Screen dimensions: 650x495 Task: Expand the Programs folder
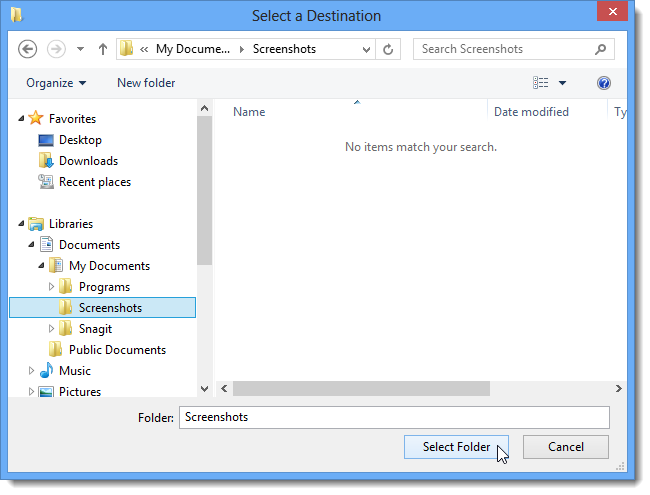coord(51,287)
